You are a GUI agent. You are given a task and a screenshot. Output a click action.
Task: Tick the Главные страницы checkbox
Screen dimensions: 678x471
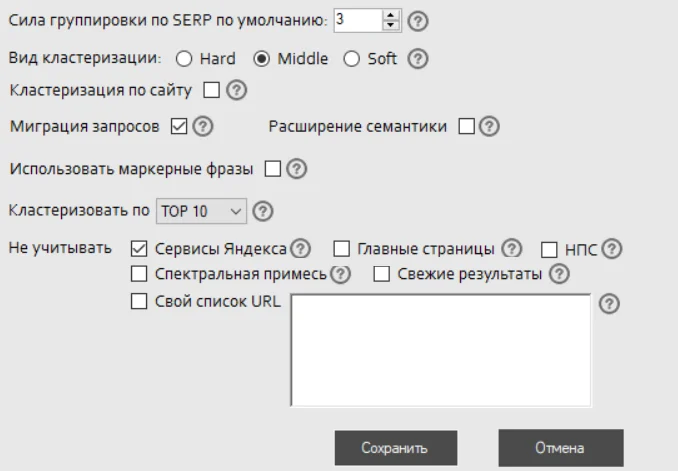click(341, 248)
